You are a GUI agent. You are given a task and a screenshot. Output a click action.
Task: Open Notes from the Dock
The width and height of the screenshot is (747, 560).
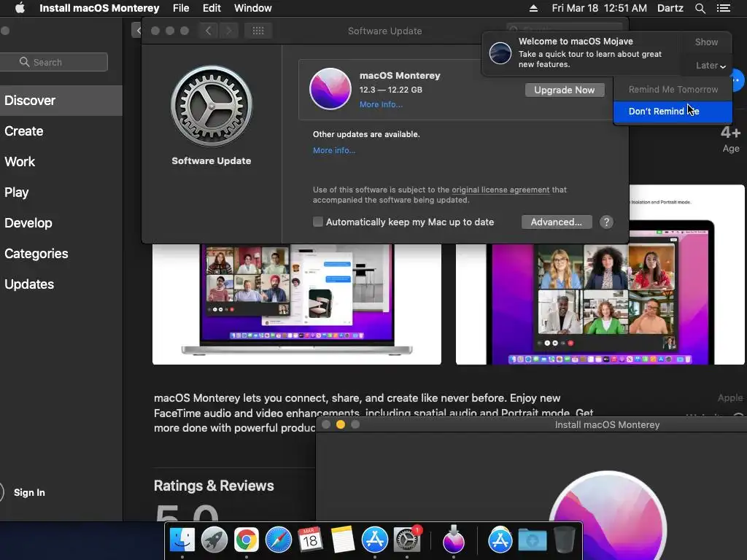343,540
